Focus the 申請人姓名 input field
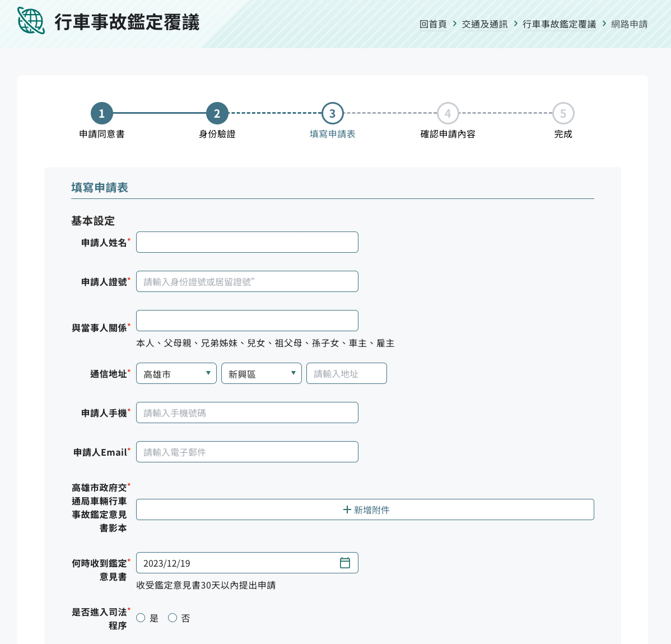The image size is (671, 644). tap(247, 242)
